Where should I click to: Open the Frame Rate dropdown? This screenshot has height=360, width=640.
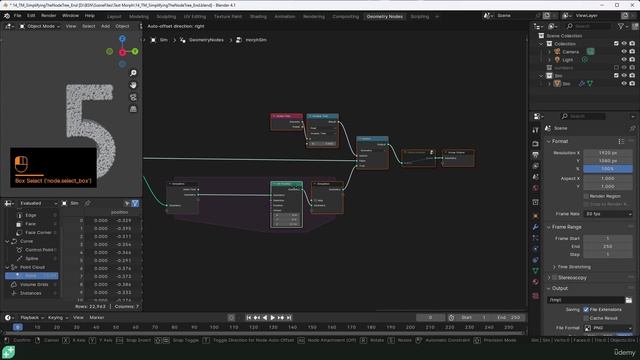[608, 214]
